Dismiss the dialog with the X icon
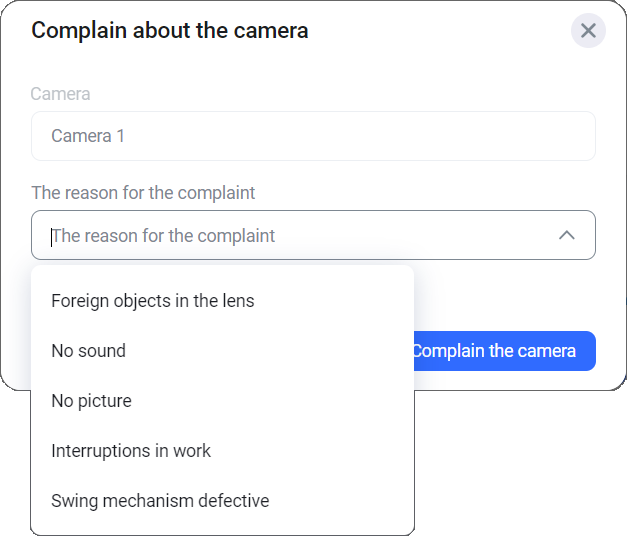 (588, 31)
